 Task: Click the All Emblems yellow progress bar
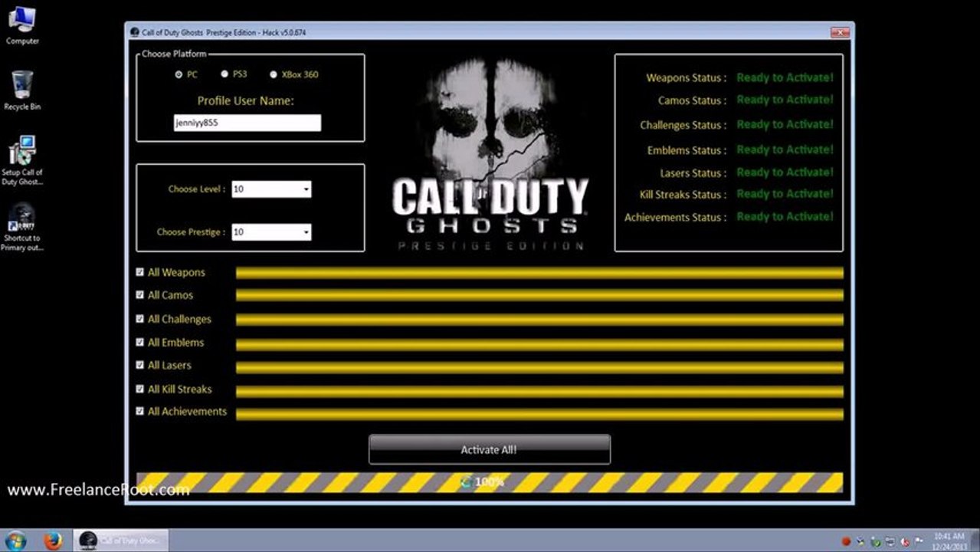539,345
